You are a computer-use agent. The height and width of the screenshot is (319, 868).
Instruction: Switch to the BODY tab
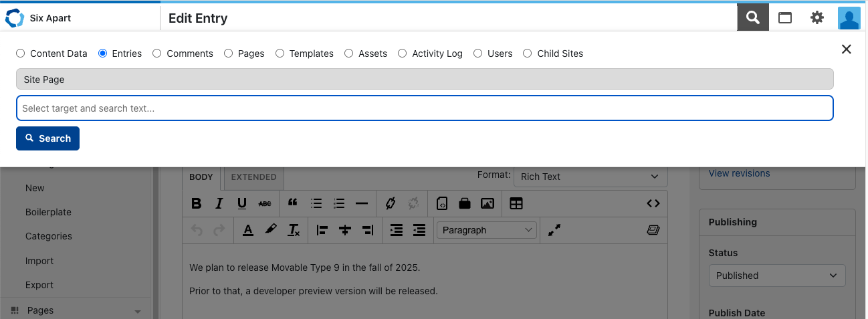click(x=201, y=177)
